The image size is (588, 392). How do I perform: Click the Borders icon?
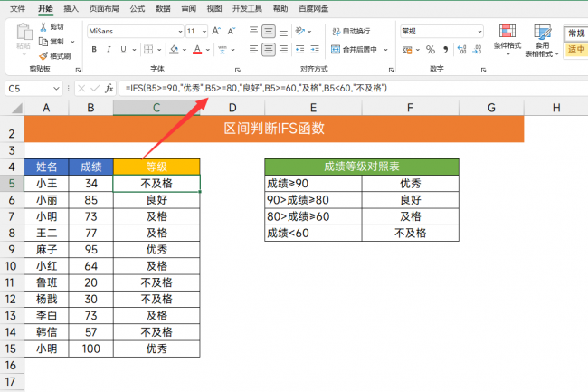tap(148, 49)
